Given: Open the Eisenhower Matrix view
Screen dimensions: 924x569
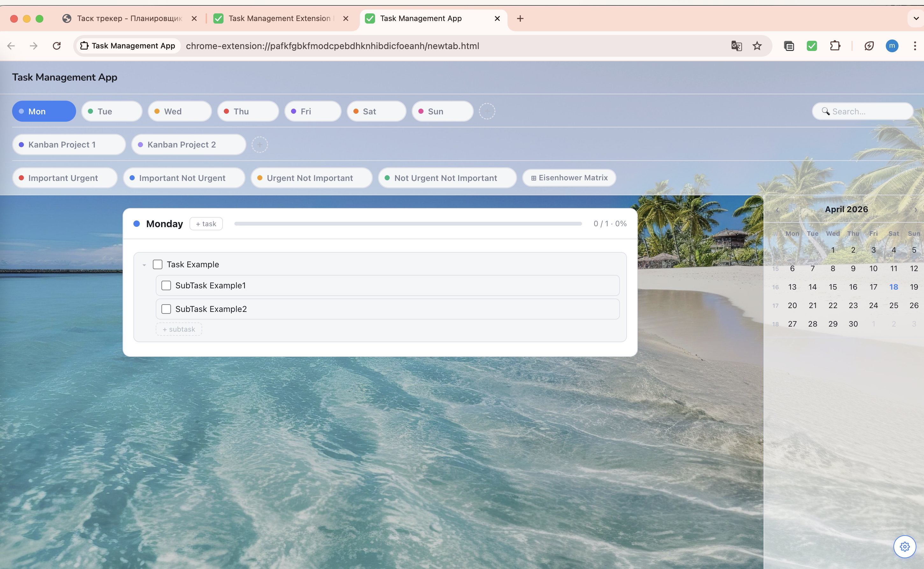Looking at the screenshot, I should click(x=569, y=178).
